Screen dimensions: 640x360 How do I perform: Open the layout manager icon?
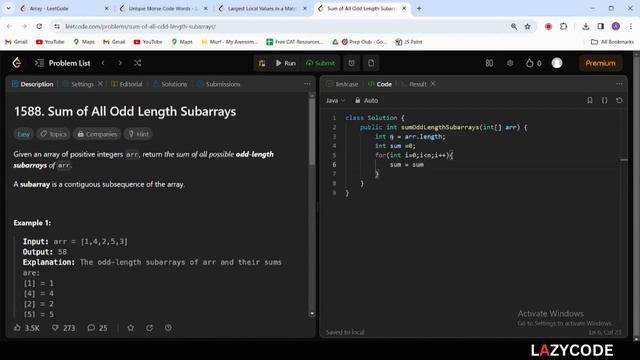tap(489, 63)
